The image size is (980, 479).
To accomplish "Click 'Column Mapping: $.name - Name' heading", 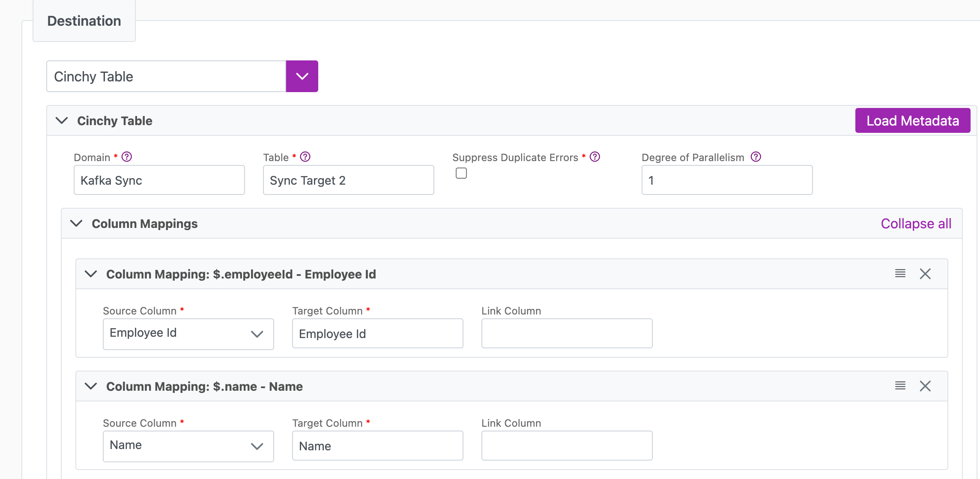I will point(204,386).
